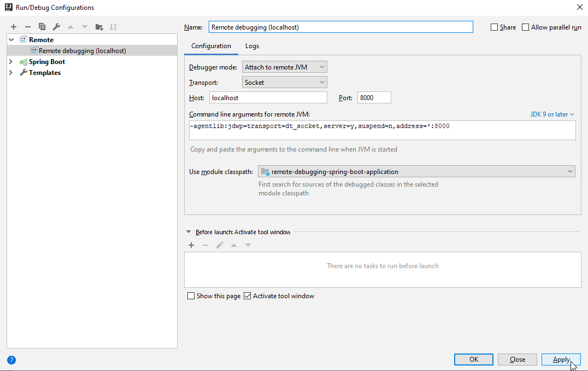Switch to the Logs tab
Image resolution: width=588 pixels, height=371 pixels.
coord(252,46)
